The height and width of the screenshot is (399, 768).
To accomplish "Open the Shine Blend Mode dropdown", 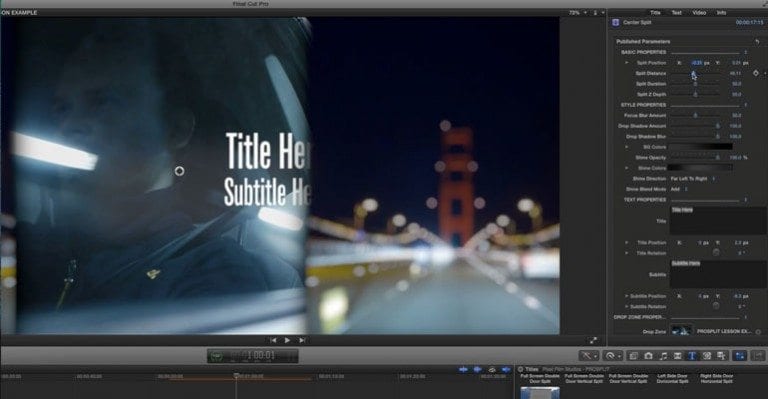I will coord(679,189).
